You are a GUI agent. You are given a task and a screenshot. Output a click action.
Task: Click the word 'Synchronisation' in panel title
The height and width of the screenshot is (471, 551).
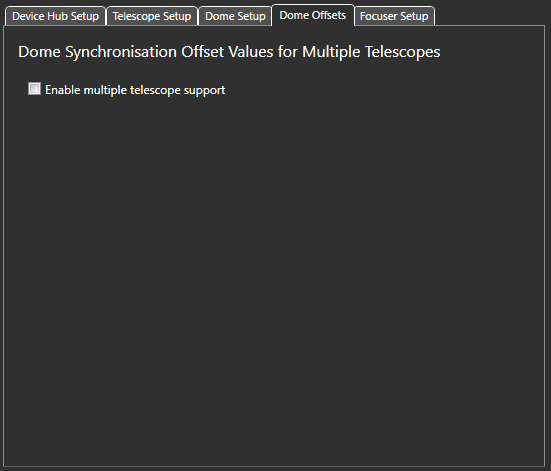[x=121, y=53]
